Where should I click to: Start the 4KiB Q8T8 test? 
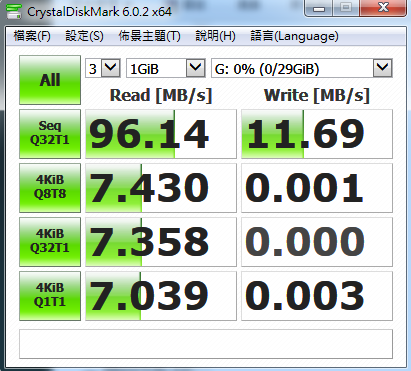[50, 188]
